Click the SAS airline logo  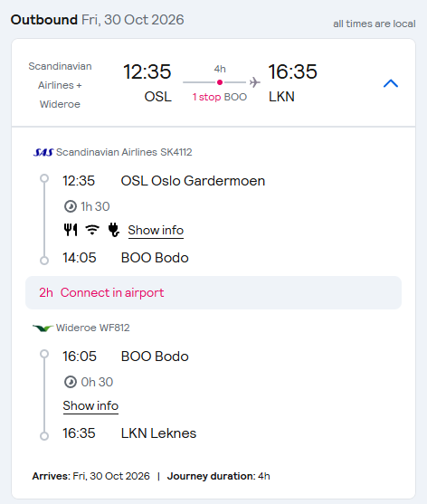click(43, 152)
